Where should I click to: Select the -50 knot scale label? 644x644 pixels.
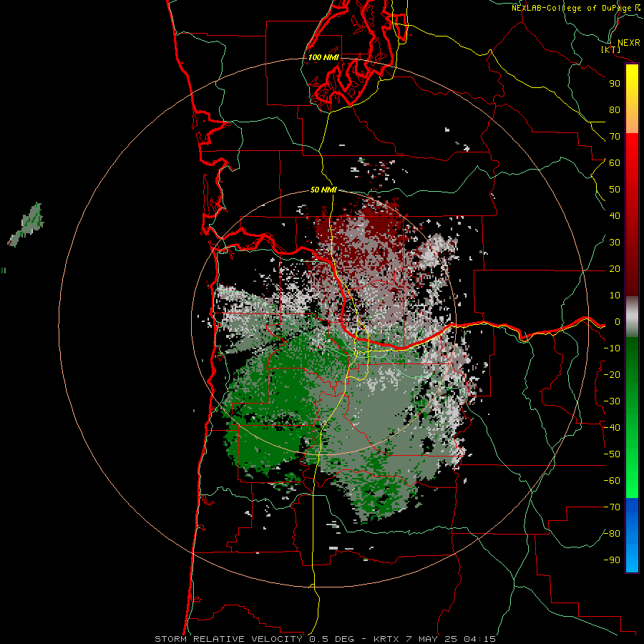(x=612, y=454)
